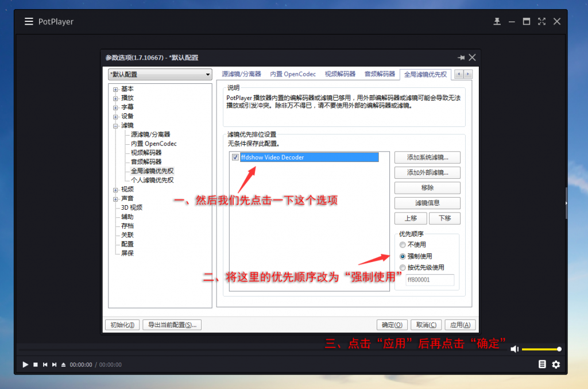Viewport: 588px width, 389px height.
Task: Click the 移除 button
Action: point(427,188)
